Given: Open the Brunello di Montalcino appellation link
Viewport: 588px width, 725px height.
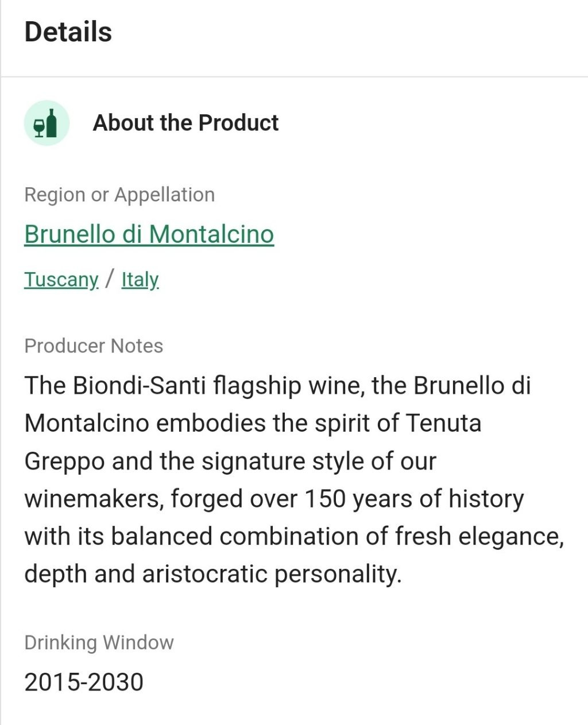Looking at the screenshot, I should click(149, 234).
